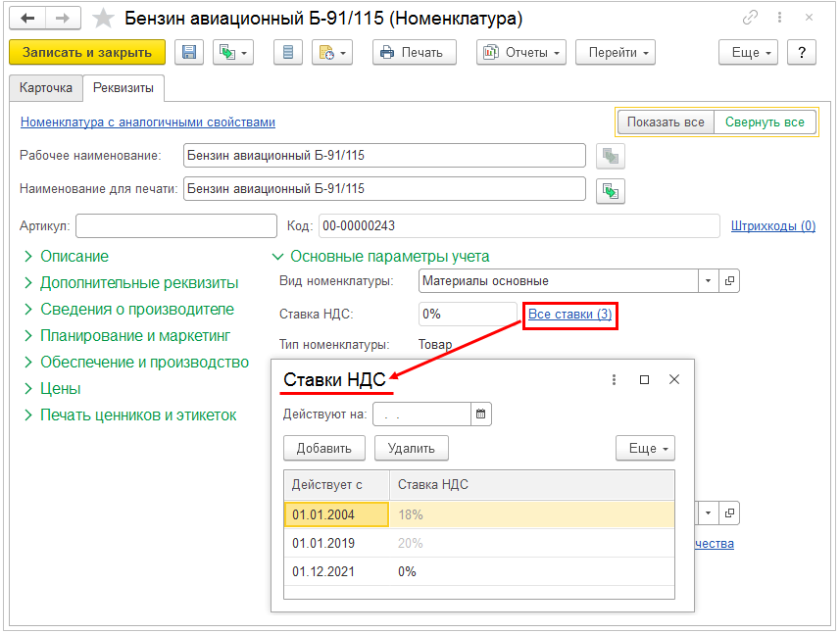840x634 pixels.
Task: Click the Код field 00-00000243
Action: (519, 226)
